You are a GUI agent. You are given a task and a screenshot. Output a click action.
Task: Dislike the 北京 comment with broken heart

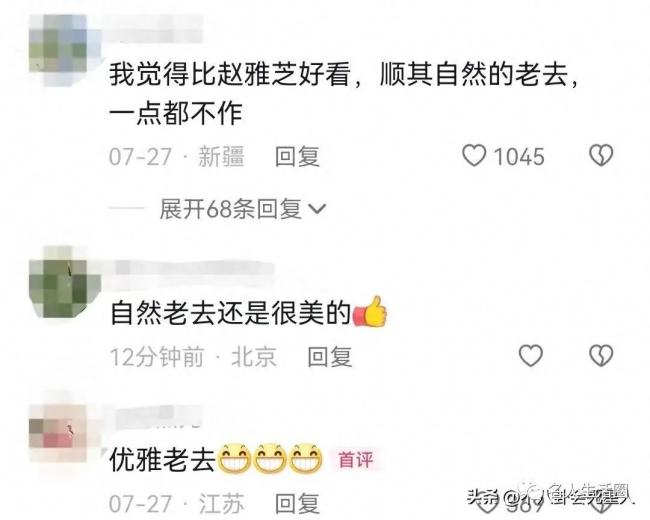pyautogui.click(x=601, y=356)
